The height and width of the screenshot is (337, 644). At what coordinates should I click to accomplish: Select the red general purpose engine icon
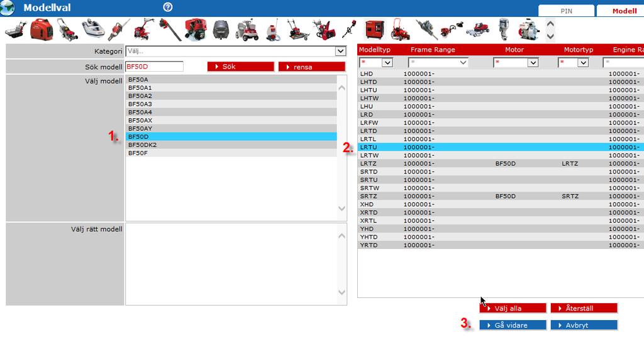196,30
